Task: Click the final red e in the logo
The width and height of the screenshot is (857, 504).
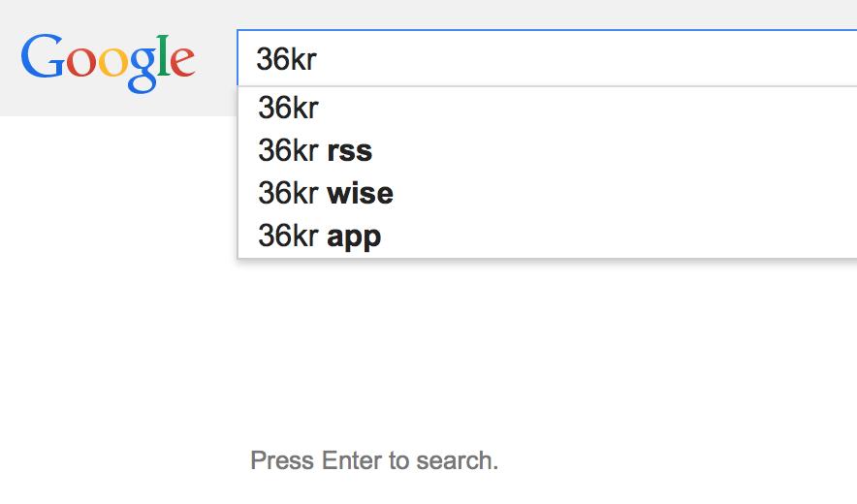Action: point(181,63)
